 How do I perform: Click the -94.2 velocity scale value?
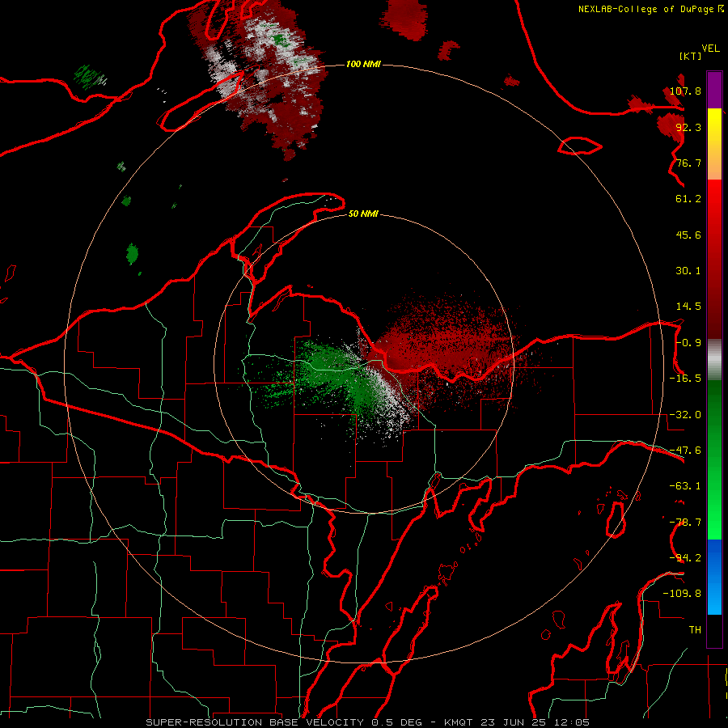tap(685, 558)
